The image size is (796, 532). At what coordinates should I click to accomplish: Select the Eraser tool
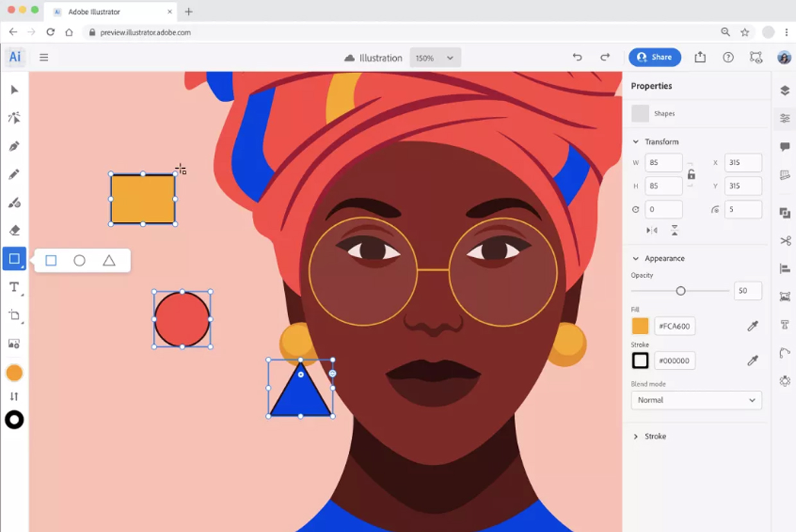click(14, 230)
